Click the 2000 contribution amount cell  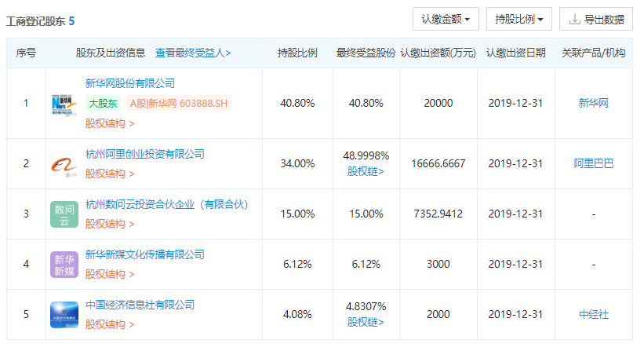pos(438,314)
